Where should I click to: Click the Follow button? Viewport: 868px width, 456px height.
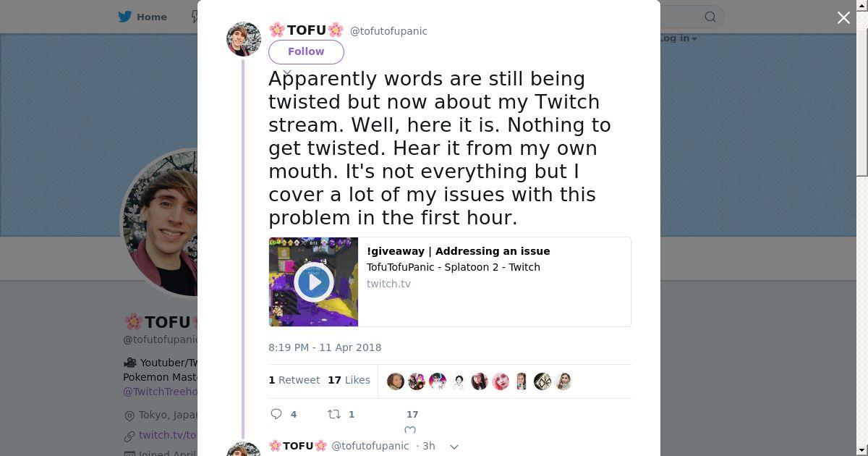(x=306, y=51)
